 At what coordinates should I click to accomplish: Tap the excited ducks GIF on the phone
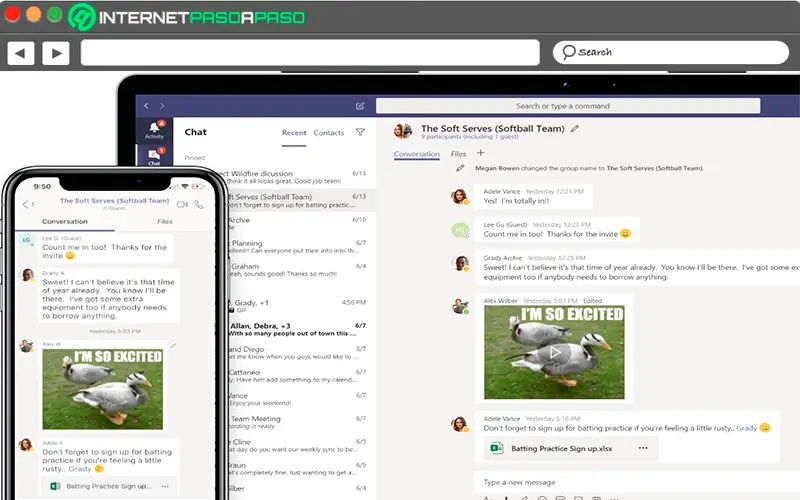pos(103,389)
